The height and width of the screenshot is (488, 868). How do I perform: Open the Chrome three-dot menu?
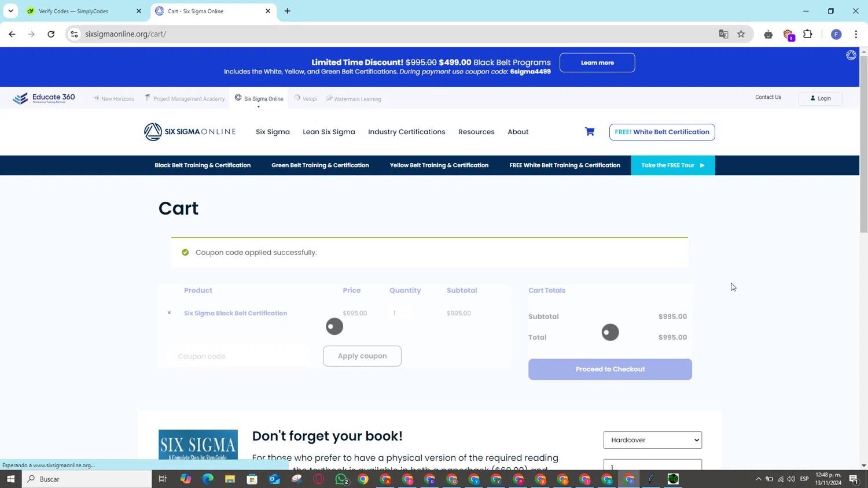[856, 34]
